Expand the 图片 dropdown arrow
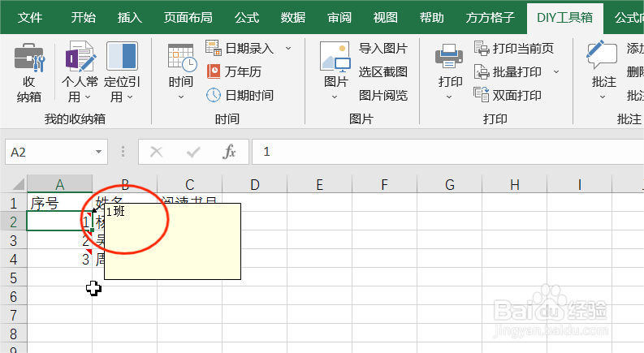Viewport: 644px width, 353px height. click(x=335, y=97)
